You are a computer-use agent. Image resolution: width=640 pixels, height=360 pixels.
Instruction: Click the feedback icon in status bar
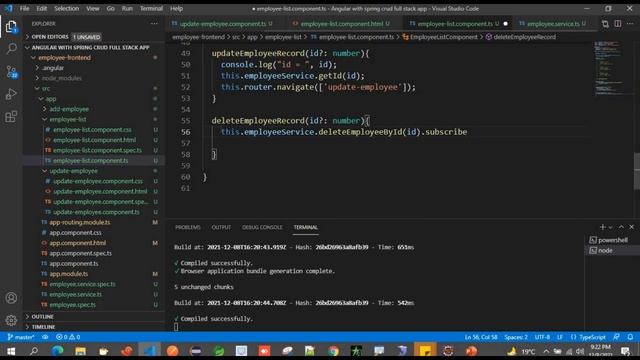617,337
